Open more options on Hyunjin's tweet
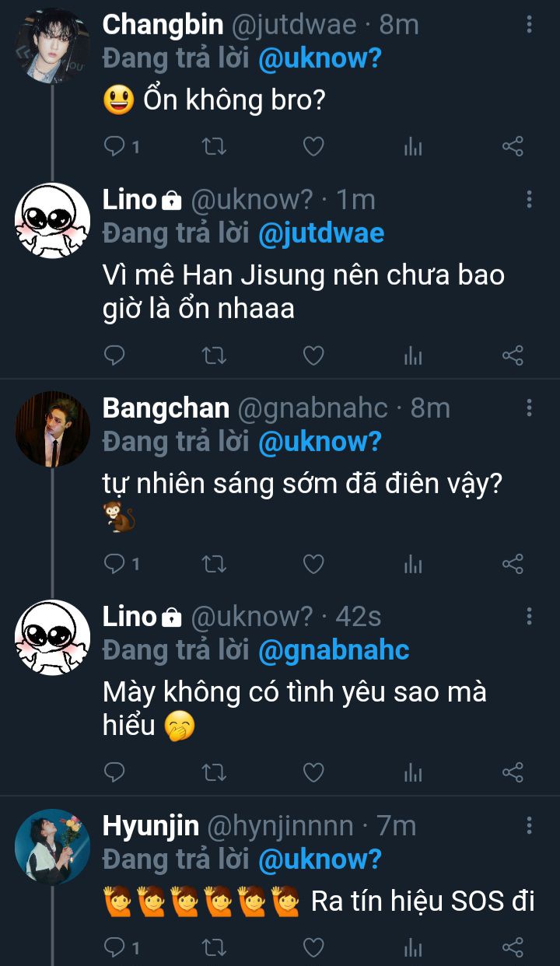 coord(529,825)
